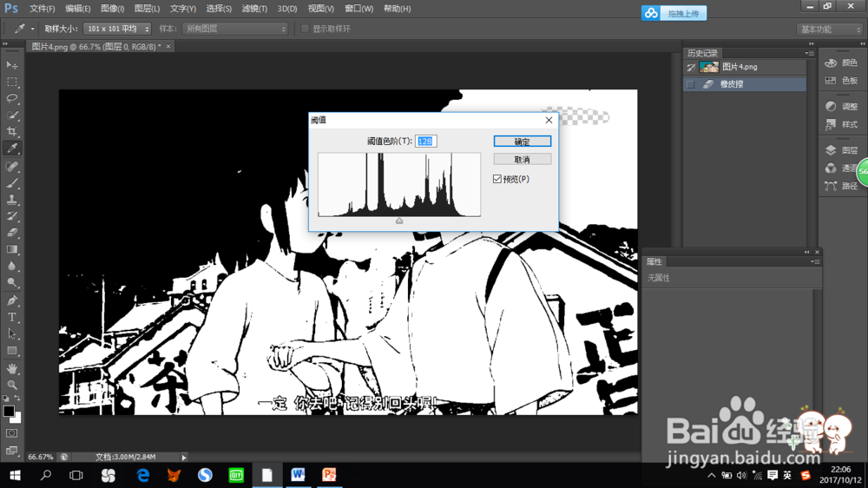Change screen mode icon at toolbox bottom
The image size is (868, 488).
tap(11, 451)
